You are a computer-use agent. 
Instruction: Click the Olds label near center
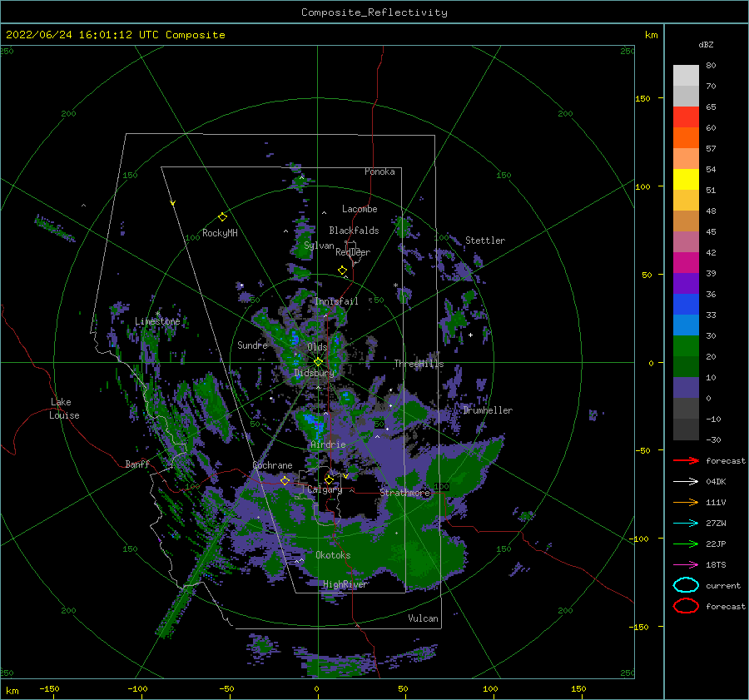coord(317,346)
